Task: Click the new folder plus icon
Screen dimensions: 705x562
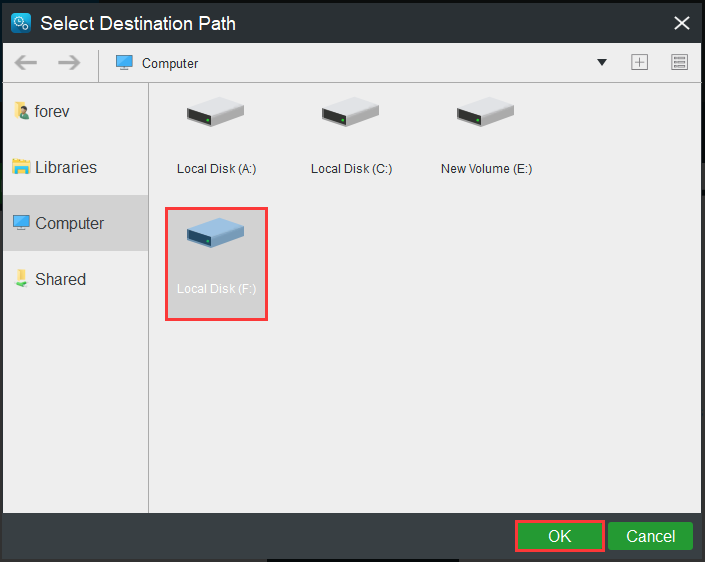Action: [639, 62]
